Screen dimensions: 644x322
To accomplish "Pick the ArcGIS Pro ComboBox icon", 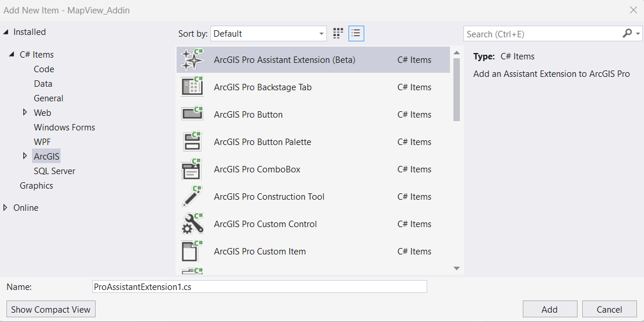I will (192, 169).
